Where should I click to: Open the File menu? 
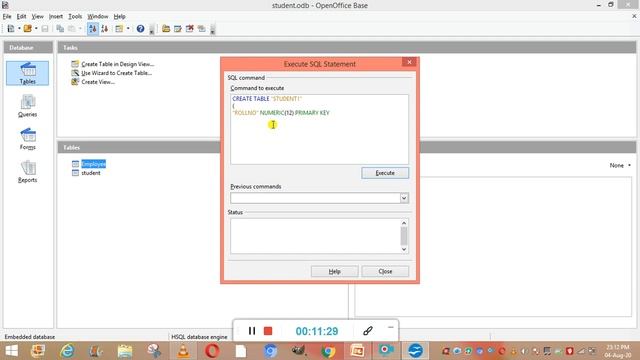[7, 16]
